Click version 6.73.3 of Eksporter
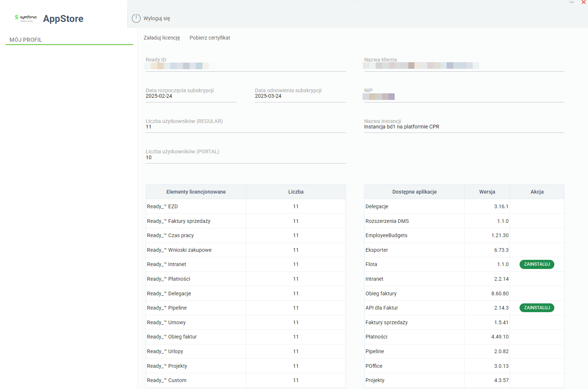 click(501, 250)
